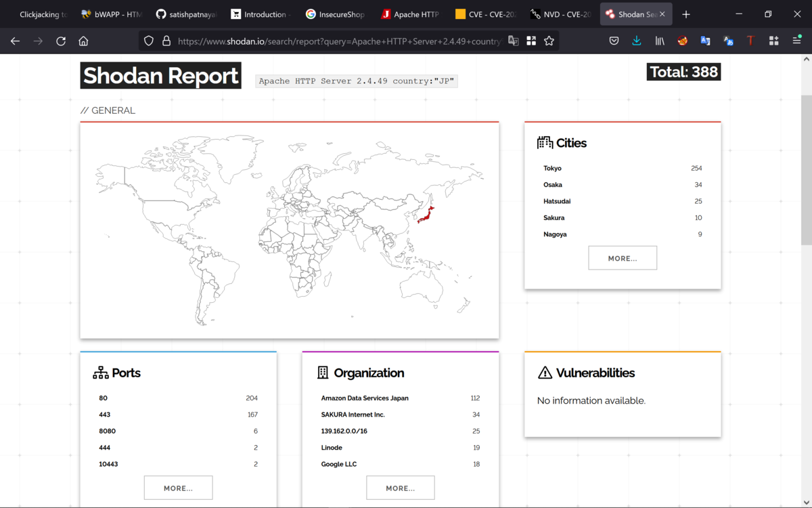Click the Shodan Report heading
Viewport: 812px width, 508px height.
[161, 76]
